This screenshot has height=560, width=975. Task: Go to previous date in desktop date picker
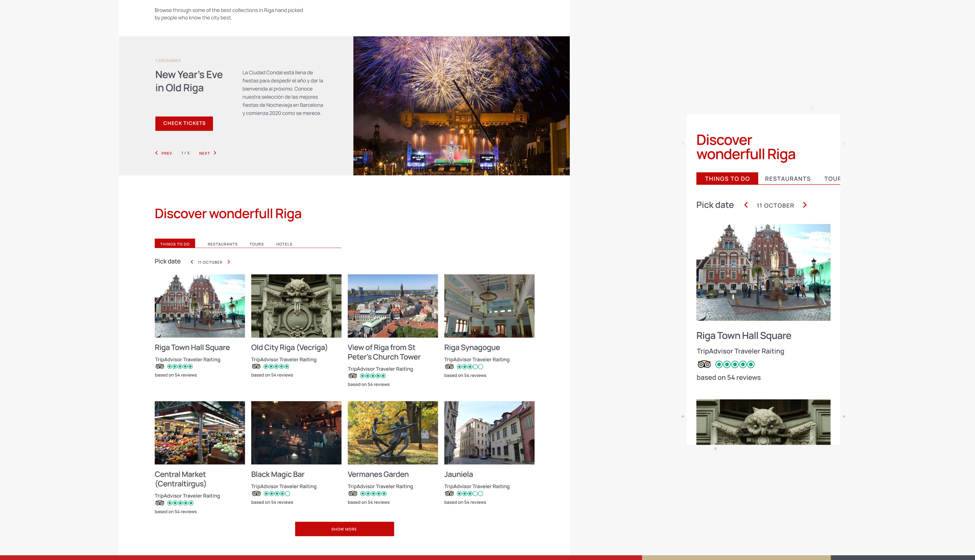pyautogui.click(x=192, y=262)
